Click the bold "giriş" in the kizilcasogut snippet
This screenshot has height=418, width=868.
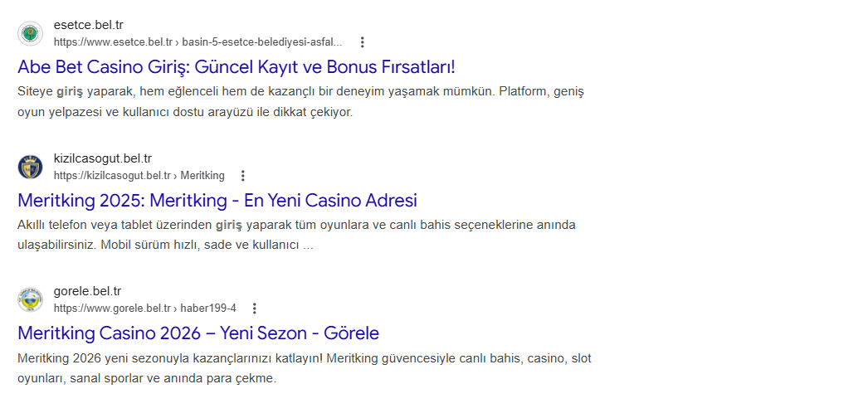click(x=229, y=225)
